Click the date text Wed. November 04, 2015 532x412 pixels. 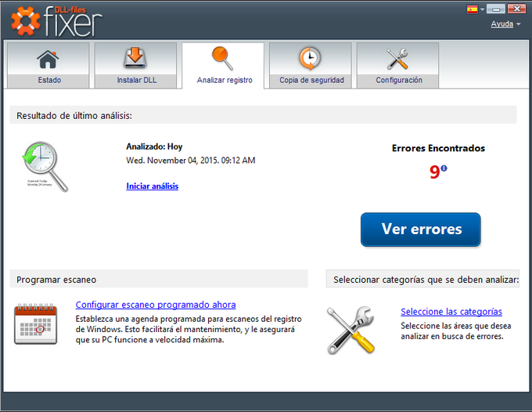(x=191, y=161)
